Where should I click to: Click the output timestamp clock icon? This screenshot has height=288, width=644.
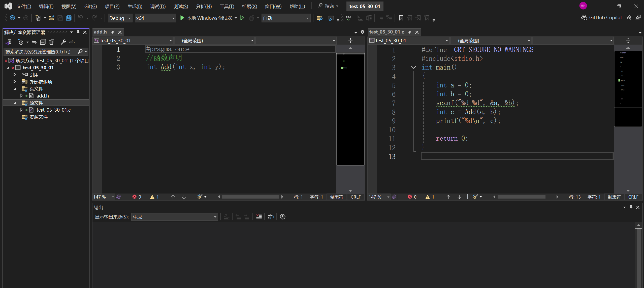pyautogui.click(x=282, y=217)
